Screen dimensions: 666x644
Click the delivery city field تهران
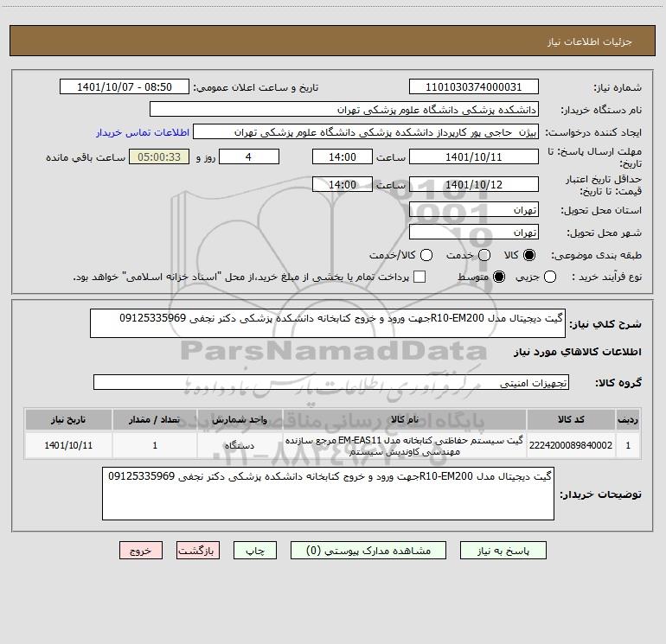point(474,233)
